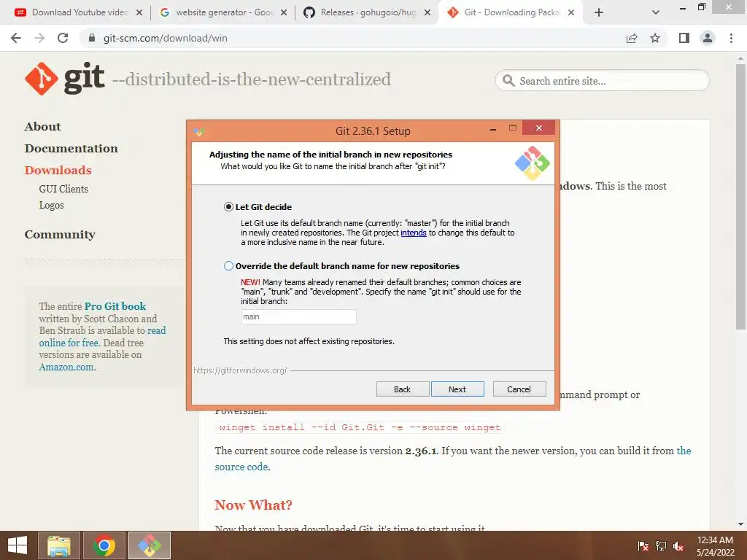Open Logos sidebar link
The width and height of the screenshot is (747, 560).
pyautogui.click(x=52, y=205)
